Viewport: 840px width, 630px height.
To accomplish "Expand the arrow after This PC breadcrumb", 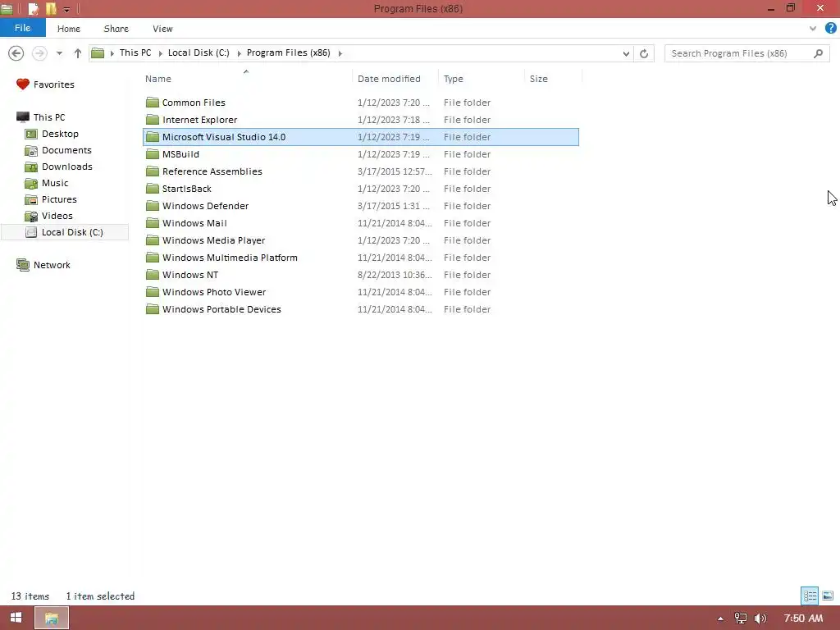I will 160,53.
